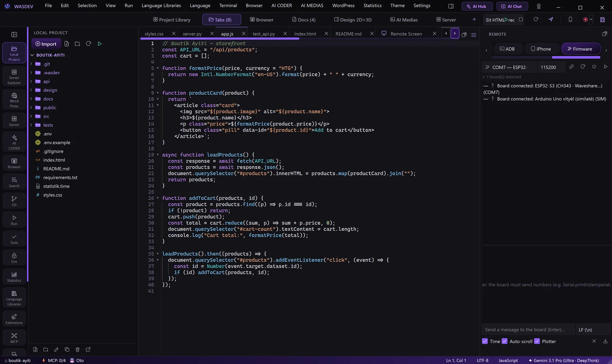Toggle the Plotter checkbox
This screenshot has height=364, width=612.
tap(537, 341)
